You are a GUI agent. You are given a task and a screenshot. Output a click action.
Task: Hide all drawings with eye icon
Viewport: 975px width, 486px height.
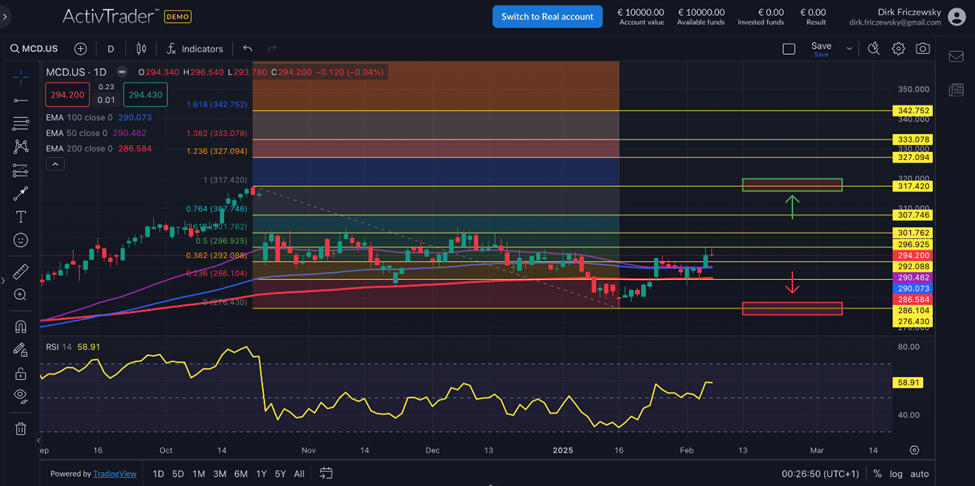coord(20,396)
